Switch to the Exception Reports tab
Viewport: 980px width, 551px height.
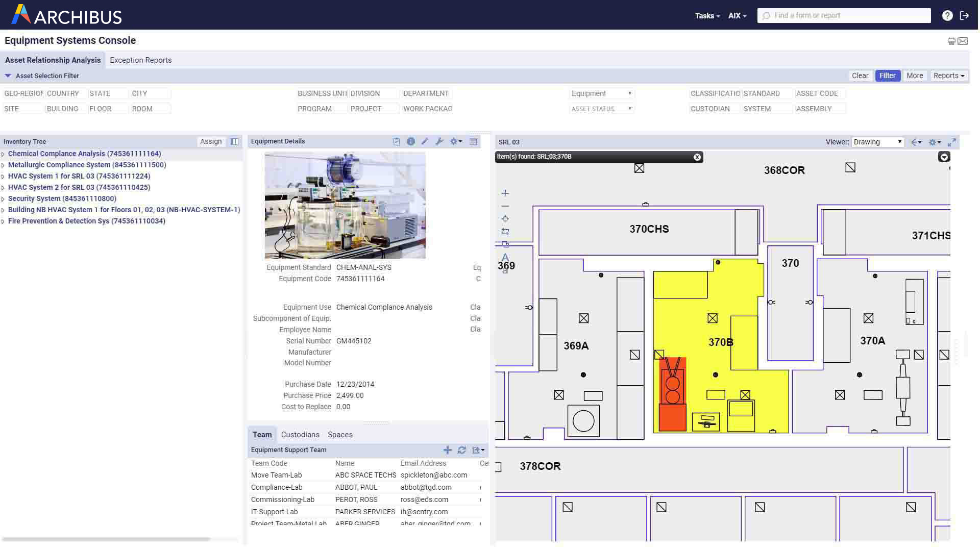coord(140,60)
